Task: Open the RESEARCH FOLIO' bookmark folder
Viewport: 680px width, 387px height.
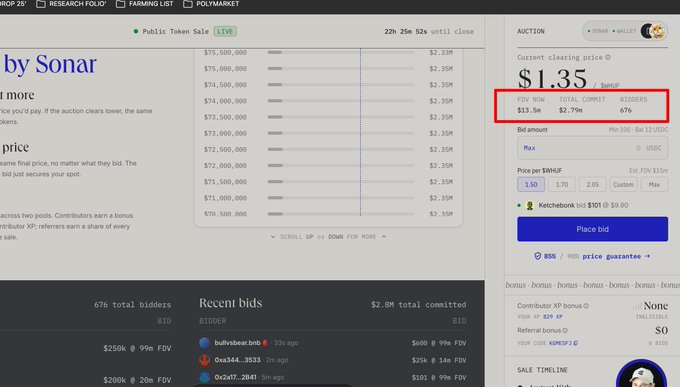Action: (71, 4)
